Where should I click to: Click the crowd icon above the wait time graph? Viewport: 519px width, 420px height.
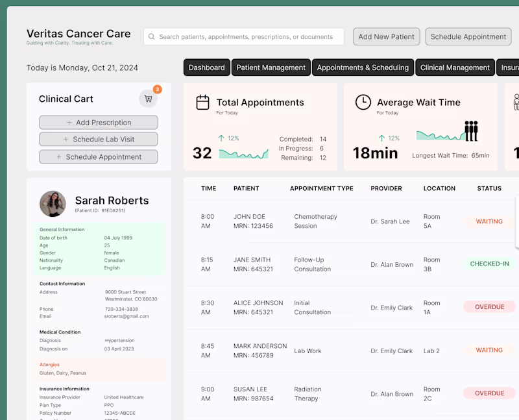(x=470, y=130)
